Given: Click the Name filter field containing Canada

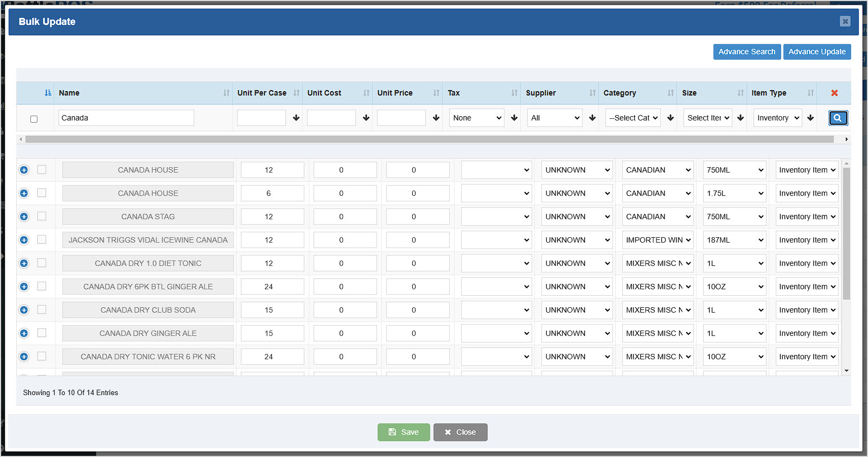Looking at the screenshot, I should pyautogui.click(x=126, y=118).
